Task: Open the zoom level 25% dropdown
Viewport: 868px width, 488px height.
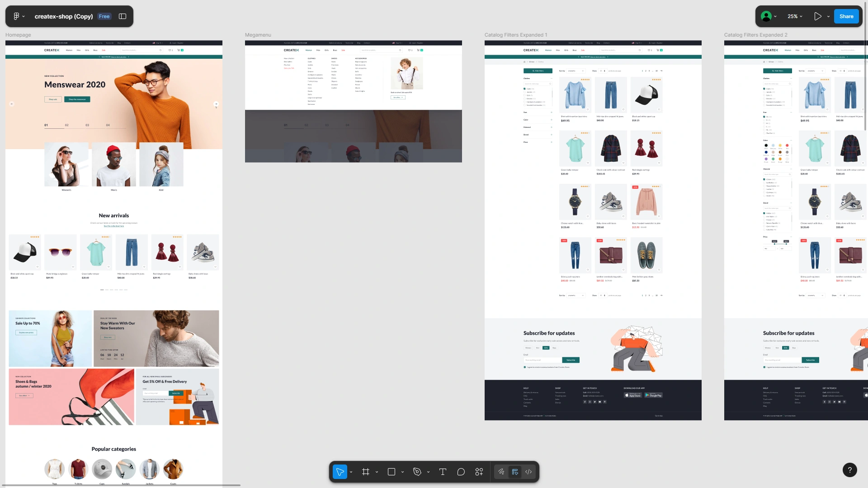Action: coord(795,16)
